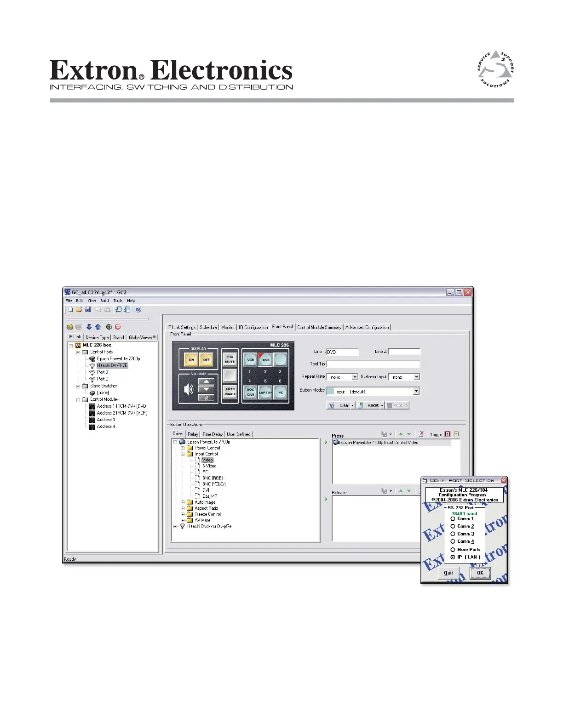Click the Clear button
The height and width of the screenshot is (728, 563).
click(339, 405)
